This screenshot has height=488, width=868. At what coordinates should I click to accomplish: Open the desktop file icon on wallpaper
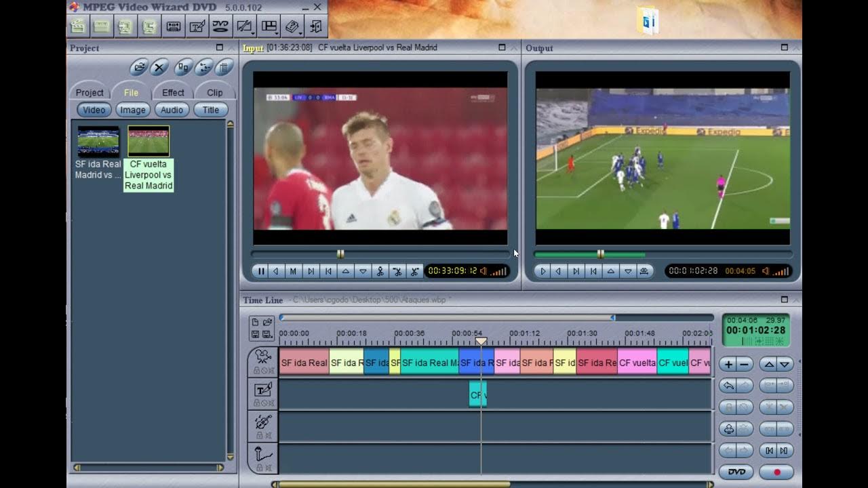[649, 20]
